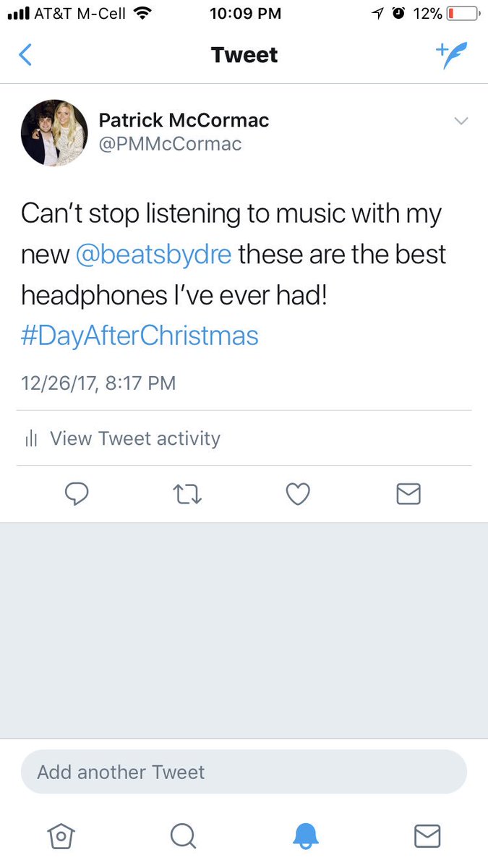Share the tweet via envelope icon under tweet
Image resolution: width=488 pixels, height=868 pixels.
(x=408, y=494)
